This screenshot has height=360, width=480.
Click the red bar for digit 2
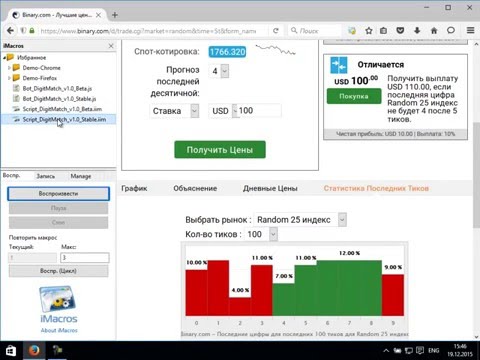pos(240,307)
